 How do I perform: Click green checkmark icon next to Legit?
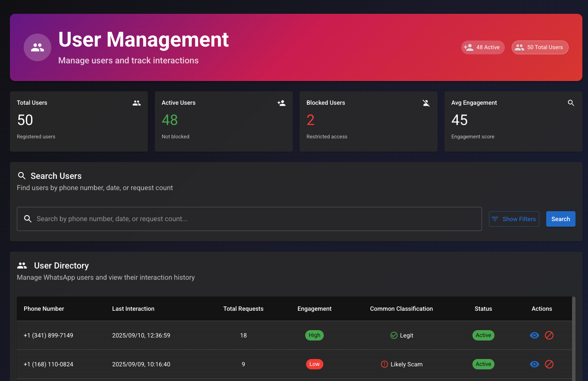[x=394, y=335]
